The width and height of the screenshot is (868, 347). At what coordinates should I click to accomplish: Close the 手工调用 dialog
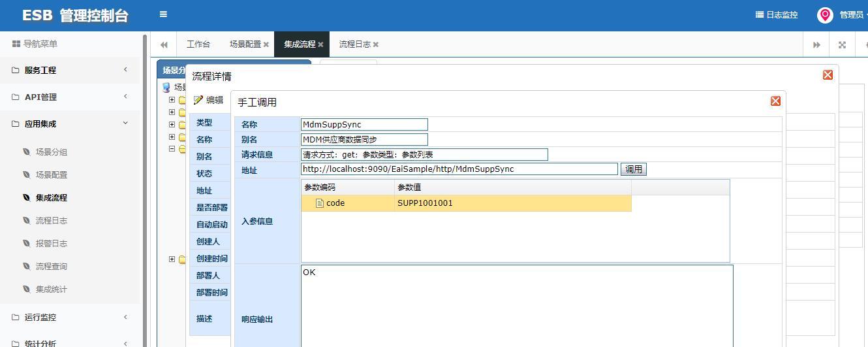[x=775, y=101]
